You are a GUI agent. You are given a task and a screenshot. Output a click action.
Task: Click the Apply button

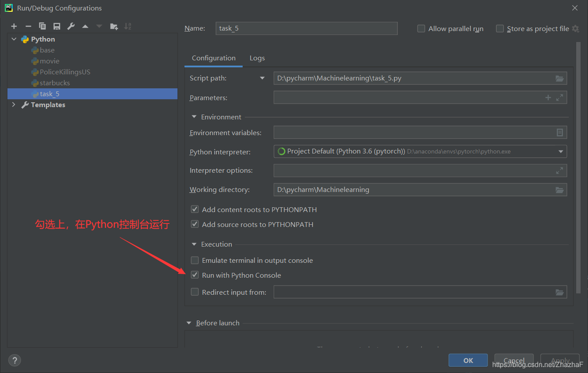pos(560,360)
